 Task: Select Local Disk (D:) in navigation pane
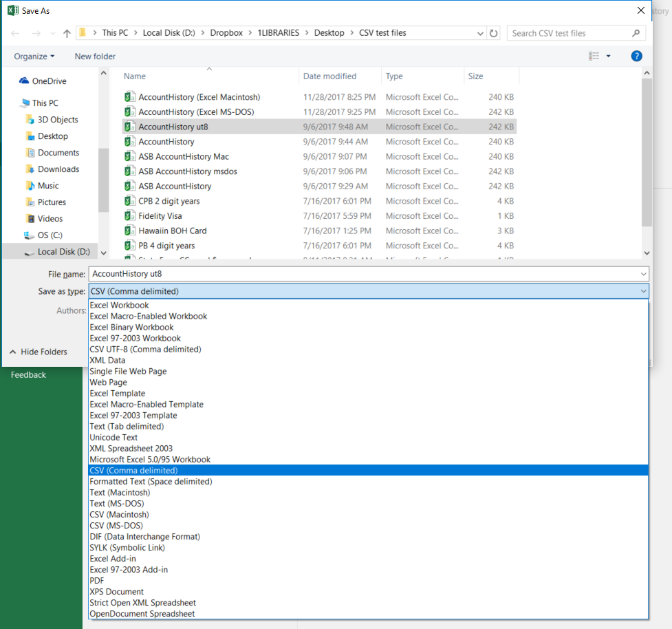(x=63, y=252)
